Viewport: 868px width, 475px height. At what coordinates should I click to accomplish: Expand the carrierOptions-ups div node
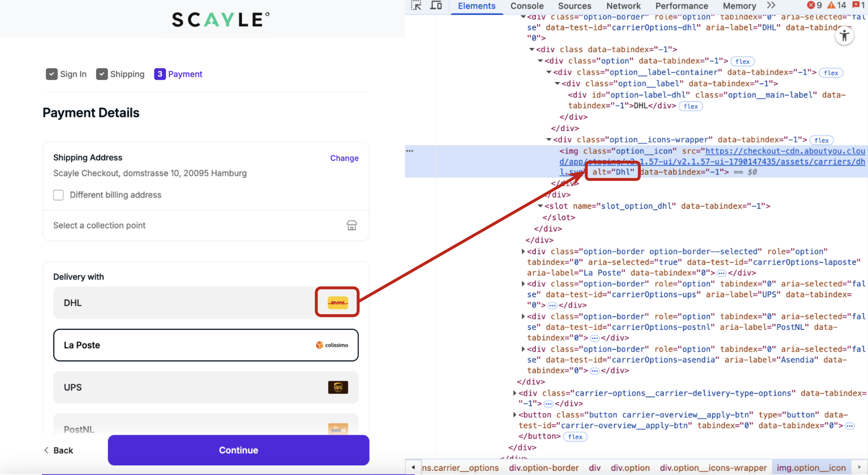[523, 284]
